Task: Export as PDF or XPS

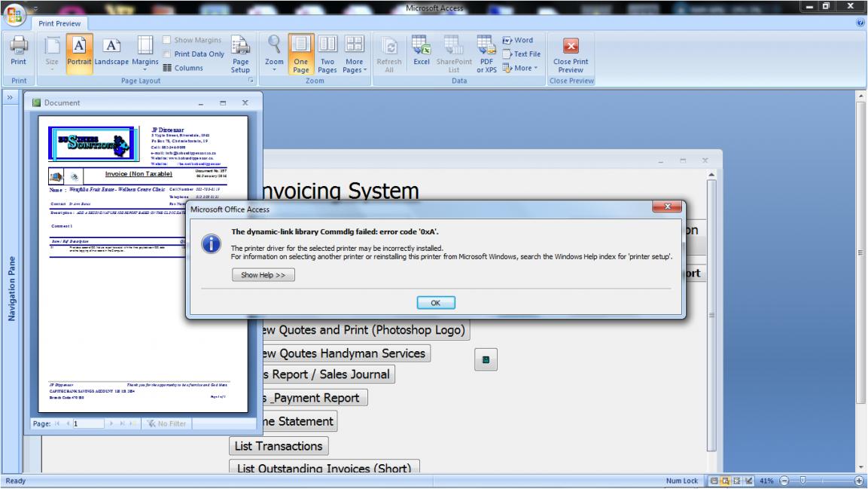Action: pyautogui.click(x=486, y=53)
